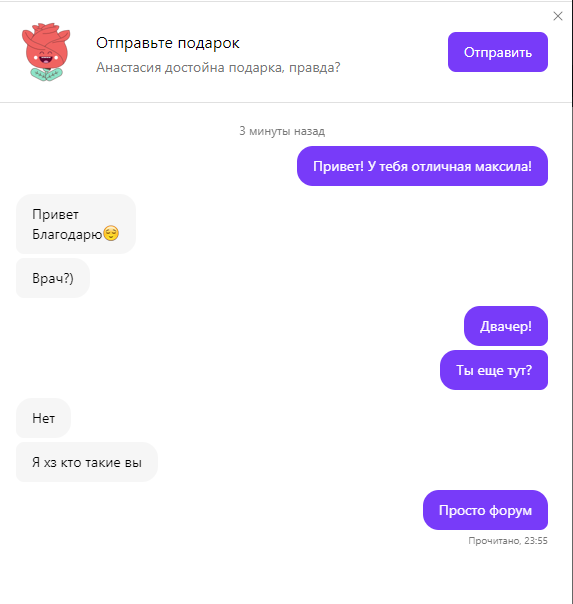Select the sent bubble 'Двачер!'
The image size is (573, 604).
click(x=506, y=326)
